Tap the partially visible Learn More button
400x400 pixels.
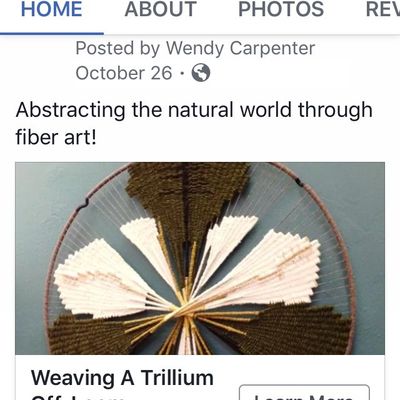pos(304,392)
